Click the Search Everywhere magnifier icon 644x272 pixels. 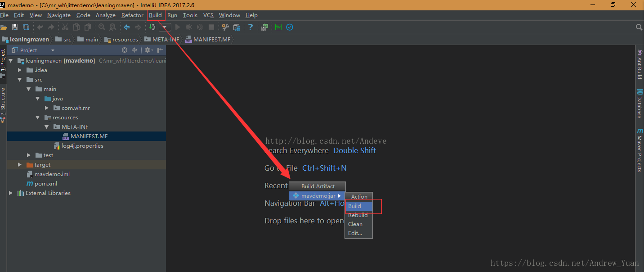pos(639,27)
